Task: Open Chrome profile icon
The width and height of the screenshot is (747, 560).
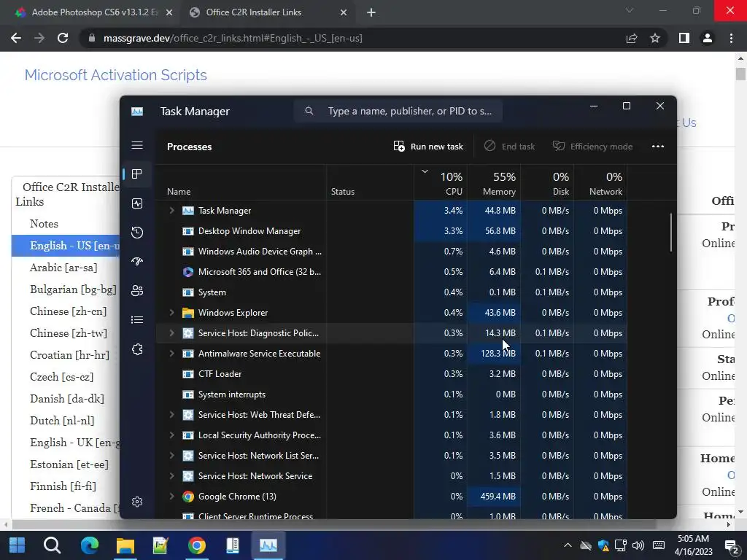Action: pos(708,38)
